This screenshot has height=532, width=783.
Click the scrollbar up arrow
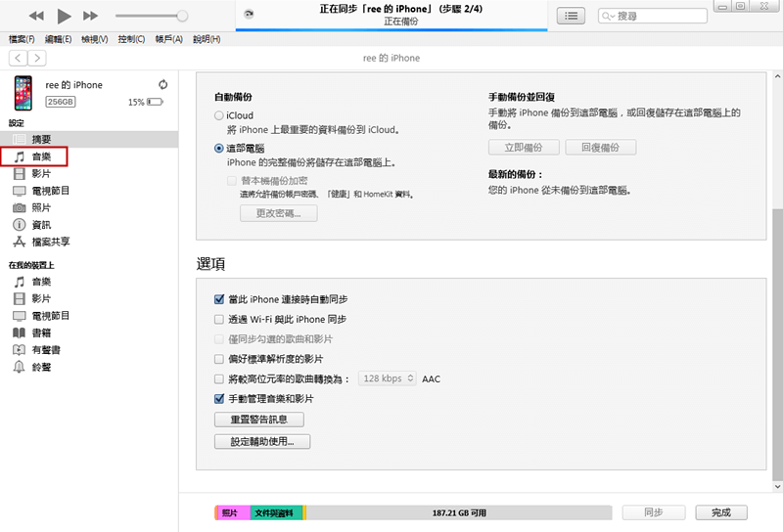point(777,76)
